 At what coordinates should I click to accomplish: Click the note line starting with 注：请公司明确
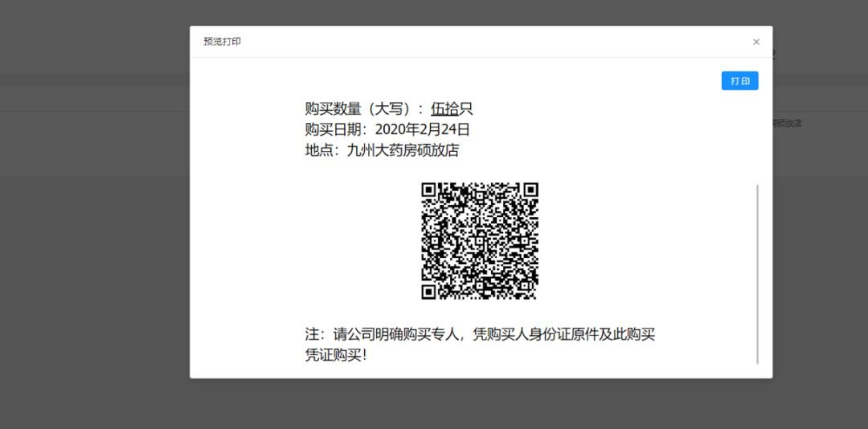(x=480, y=334)
